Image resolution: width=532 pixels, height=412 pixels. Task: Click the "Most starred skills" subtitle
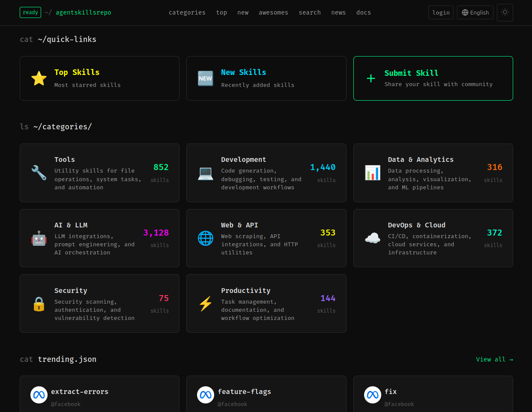pos(87,85)
